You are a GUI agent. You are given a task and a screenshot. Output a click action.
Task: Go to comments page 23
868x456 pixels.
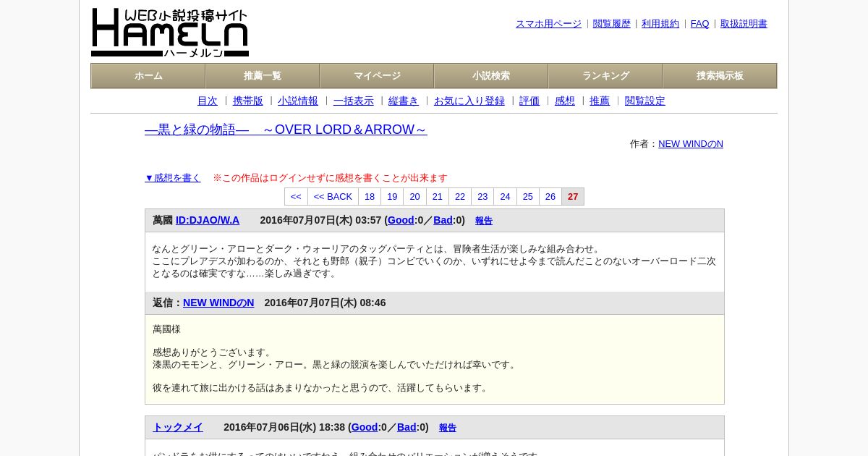click(482, 197)
